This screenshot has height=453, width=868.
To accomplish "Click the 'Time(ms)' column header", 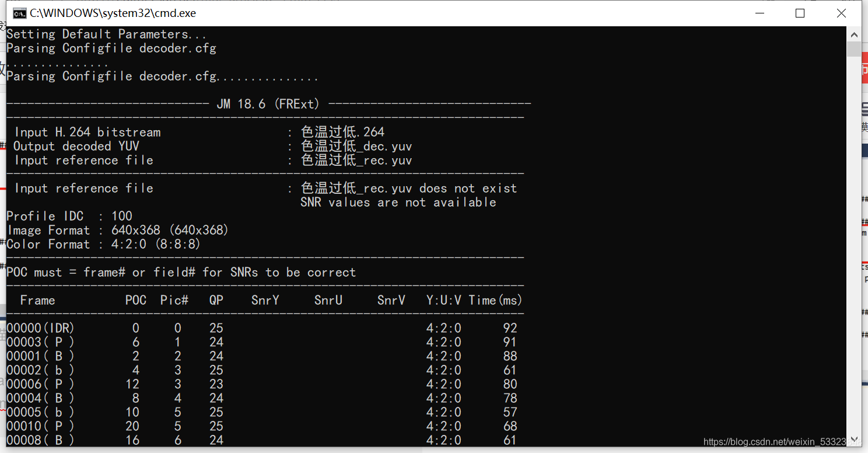I will click(x=496, y=300).
